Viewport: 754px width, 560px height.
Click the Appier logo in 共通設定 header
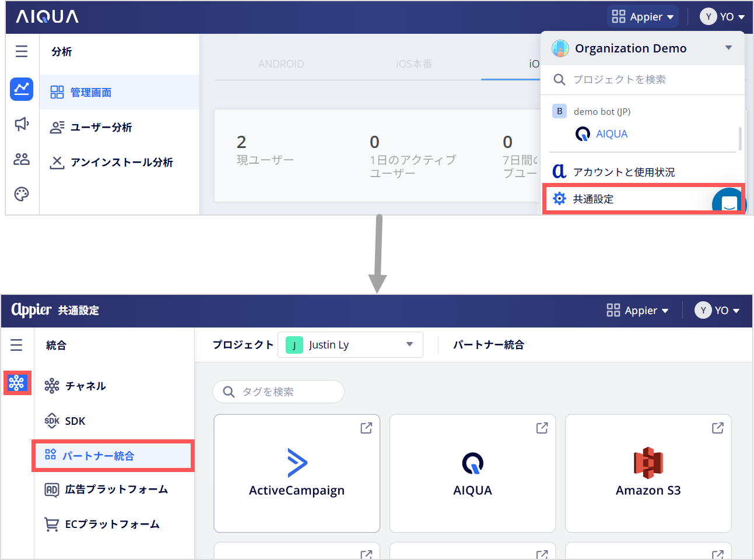coord(31,309)
